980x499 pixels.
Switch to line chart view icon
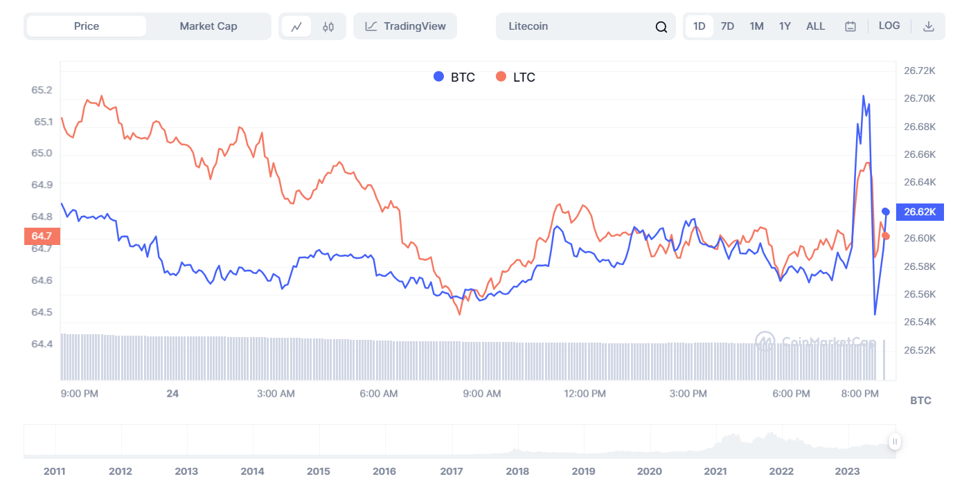point(296,27)
